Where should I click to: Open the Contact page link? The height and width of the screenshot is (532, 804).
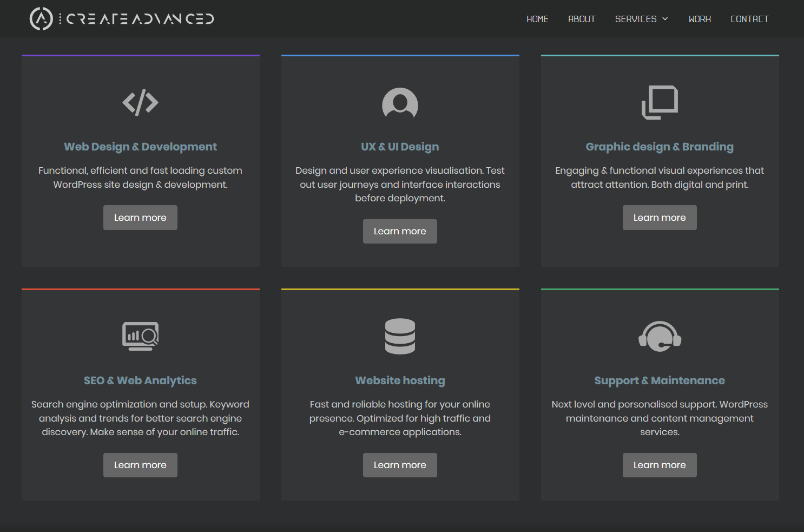[749, 19]
